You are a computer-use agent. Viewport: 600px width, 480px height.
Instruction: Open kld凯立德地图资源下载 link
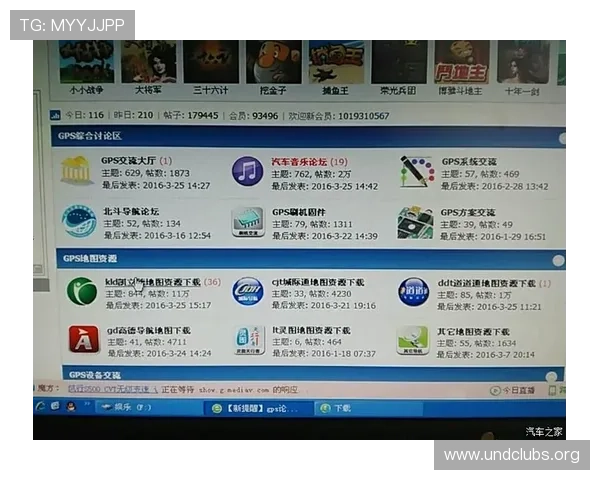coord(153,282)
